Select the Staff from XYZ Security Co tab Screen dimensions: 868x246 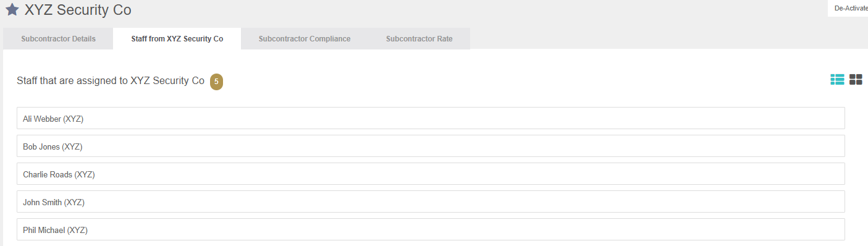pos(177,38)
